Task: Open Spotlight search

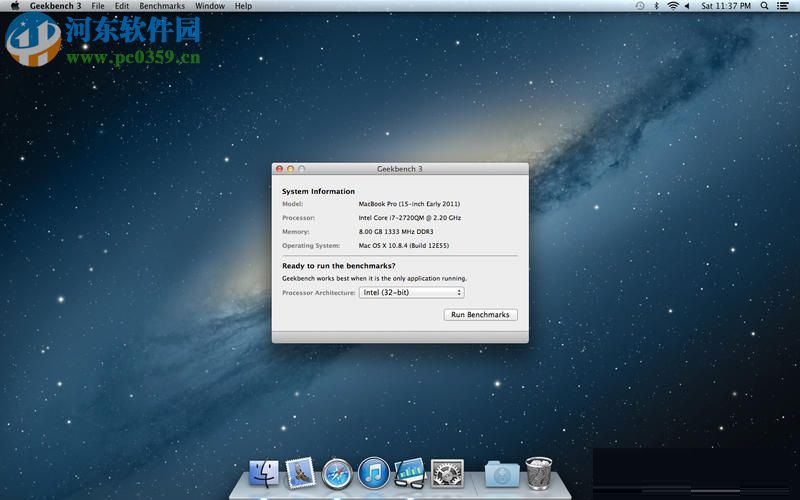Action: 764,6
